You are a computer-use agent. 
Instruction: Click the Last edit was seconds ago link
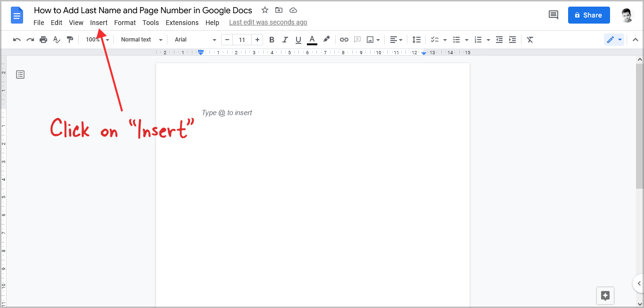pos(268,22)
